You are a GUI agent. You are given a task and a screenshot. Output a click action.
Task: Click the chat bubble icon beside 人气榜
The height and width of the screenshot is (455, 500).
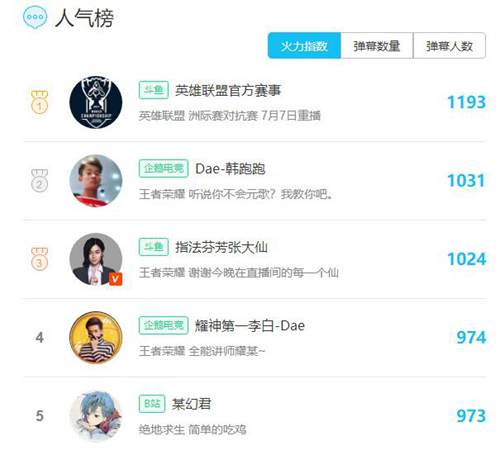pyautogui.click(x=35, y=17)
